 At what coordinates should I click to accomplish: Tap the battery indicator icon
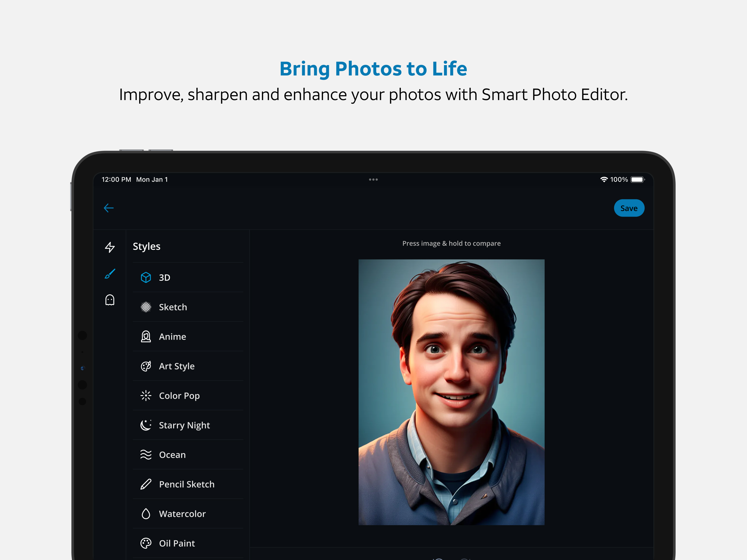tap(638, 180)
